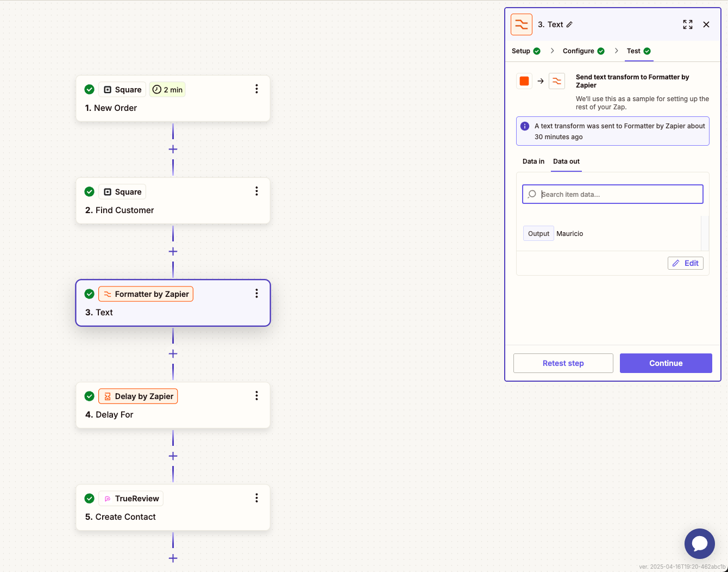This screenshot has height=572, width=728.
Task: Click the Formatter icon in the panel header
Action: coord(522,24)
